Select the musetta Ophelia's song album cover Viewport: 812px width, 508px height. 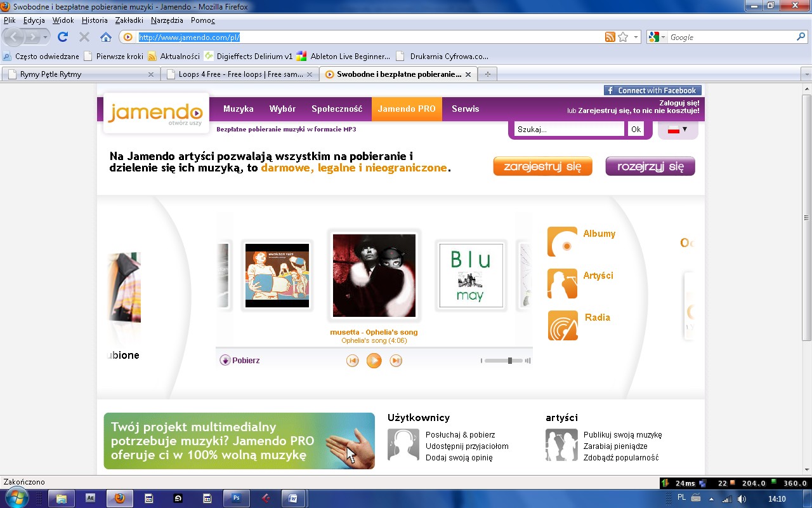pyautogui.click(x=374, y=276)
